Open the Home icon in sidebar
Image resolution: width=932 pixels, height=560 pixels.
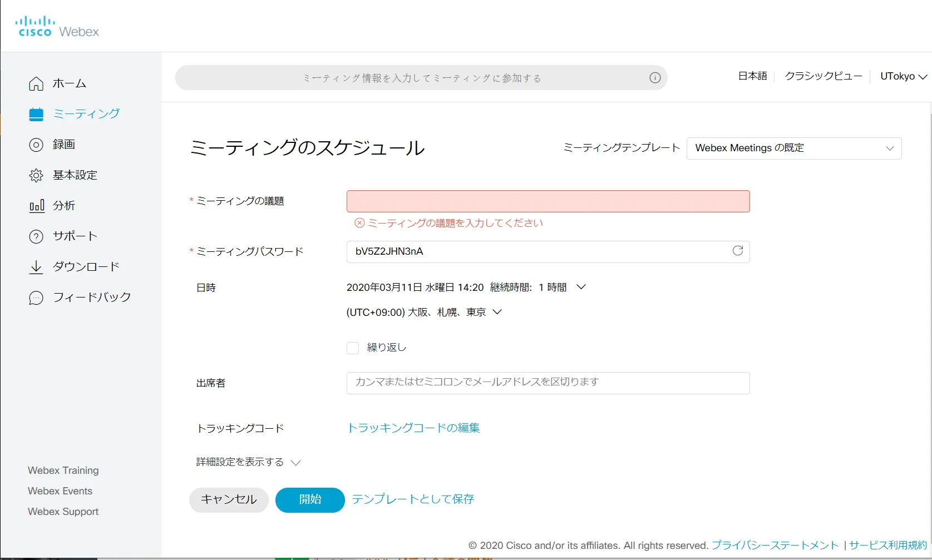click(x=36, y=83)
